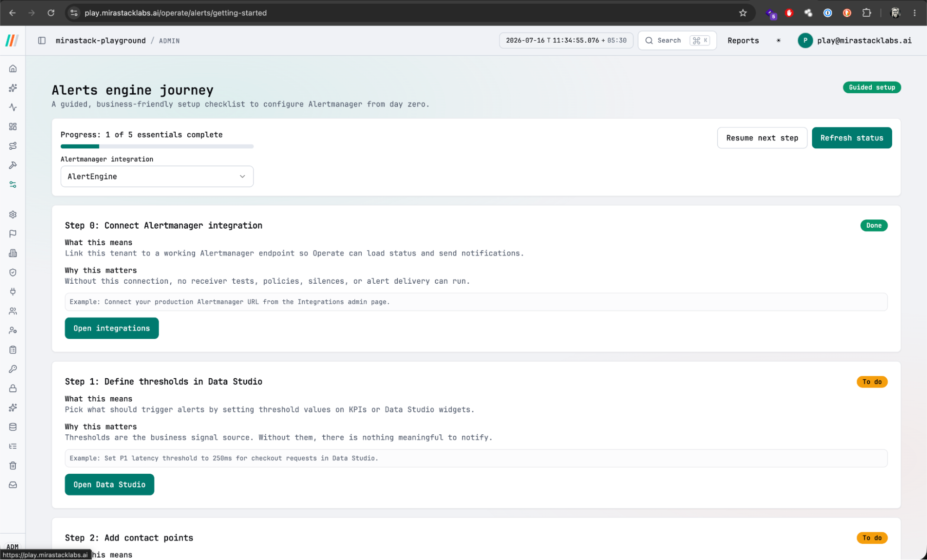Open the settings gear icon in the sidebar
927x560 pixels.
coord(13,215)
